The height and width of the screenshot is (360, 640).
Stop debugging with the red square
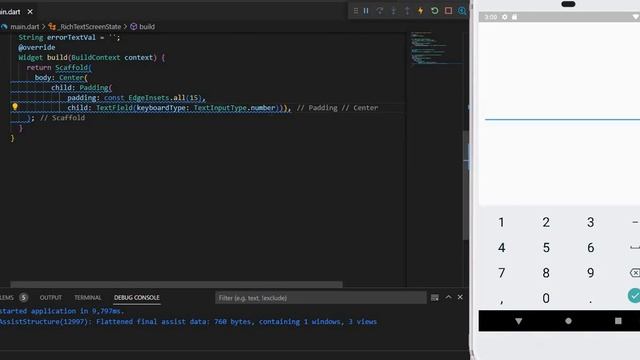coord(448,11)
